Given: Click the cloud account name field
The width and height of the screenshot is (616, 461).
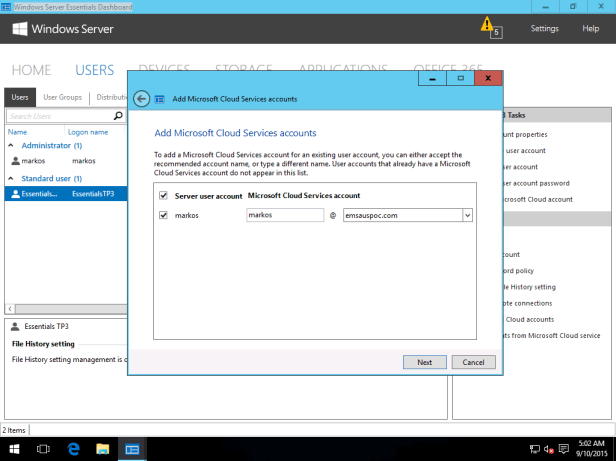Looking at the screenshot, I should pyautogui.click(x=285, y=215).
